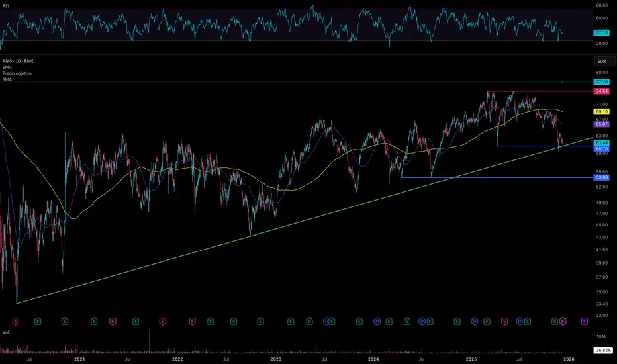Click the leftmost red earnings marker
The height and width of the screenshot is (364, 617).
16,322
